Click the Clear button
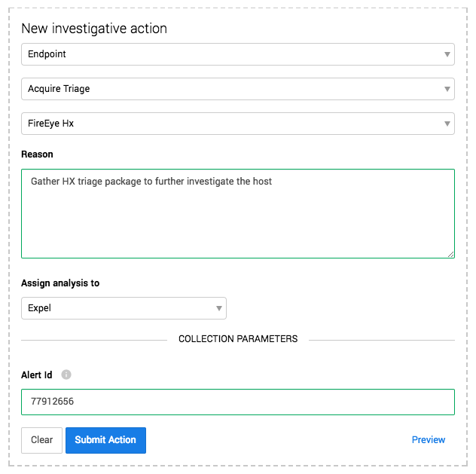476x474 pixels. (41, 440)
